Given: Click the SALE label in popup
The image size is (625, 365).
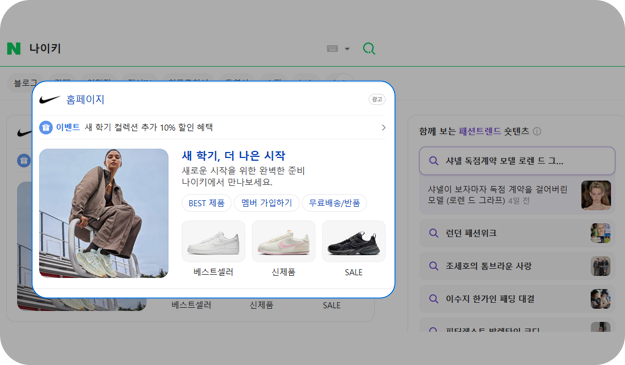Looking at the screenshot, I should coord(354,272).
